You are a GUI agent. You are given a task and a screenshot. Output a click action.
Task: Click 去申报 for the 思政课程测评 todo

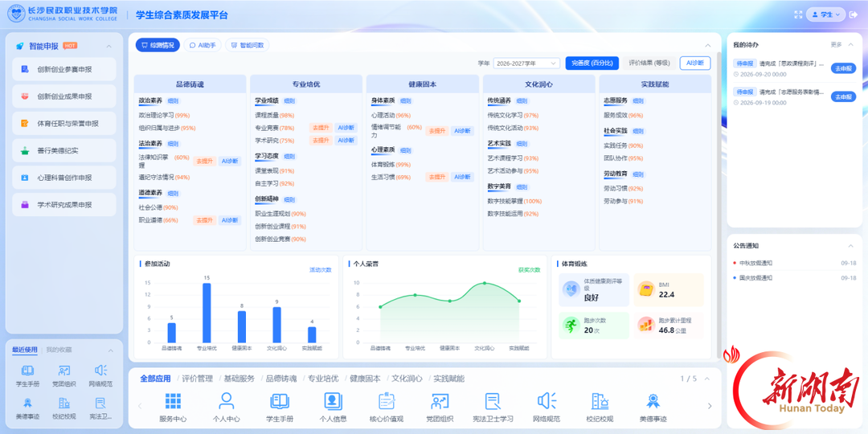point(843,68)
